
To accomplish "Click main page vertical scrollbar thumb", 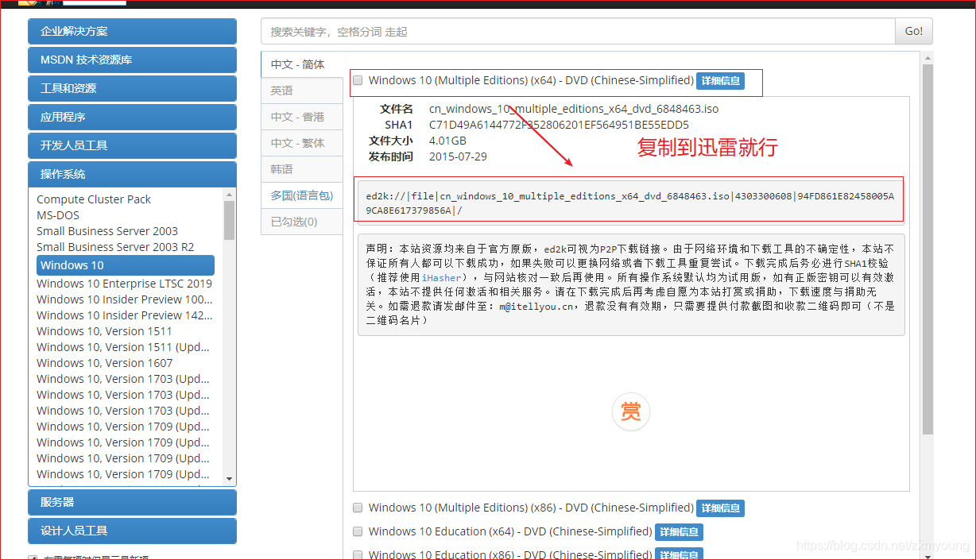I will pos(928,250).
